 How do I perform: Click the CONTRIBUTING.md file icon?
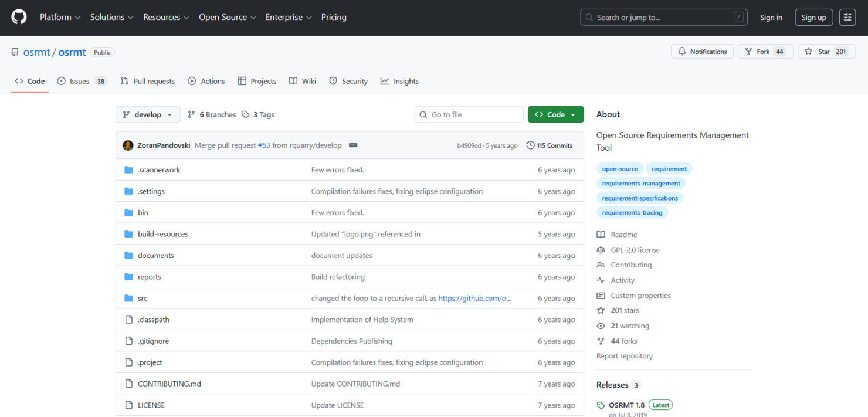(x=129, y=384)
